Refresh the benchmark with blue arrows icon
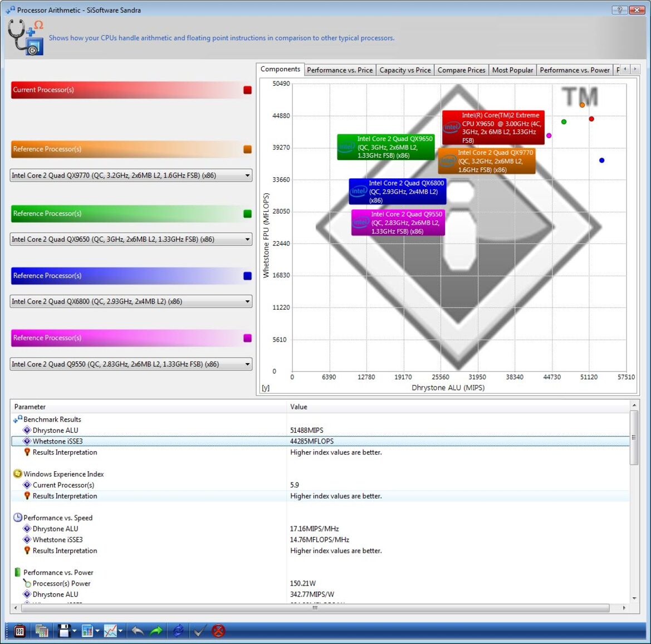 click(178, 631)
